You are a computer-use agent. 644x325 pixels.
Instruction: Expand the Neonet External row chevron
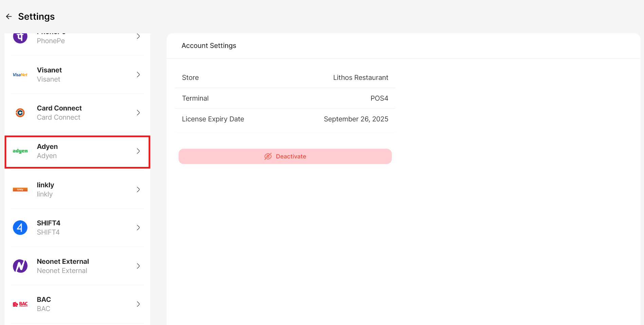pyautogui.click(x=138, y=266)
